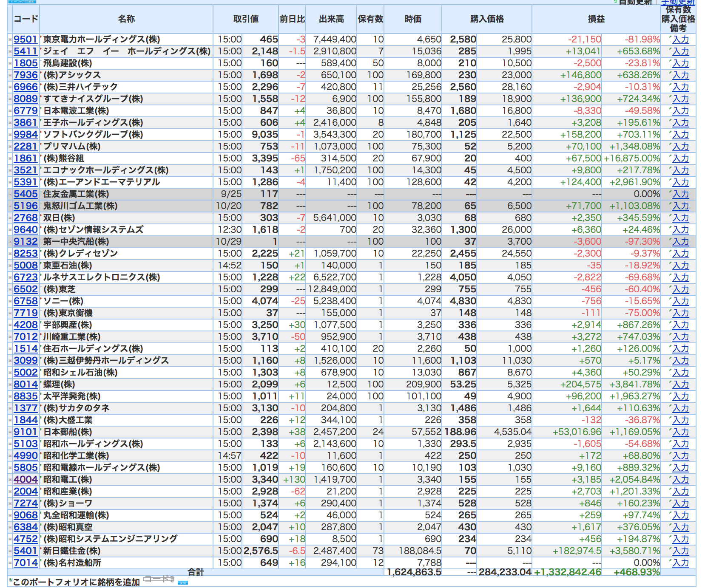Select the company name (株)昭和システムエンジニアリング
Image resolution: width=705 pixels, height=588 pixels.
(x=111, y=539)
